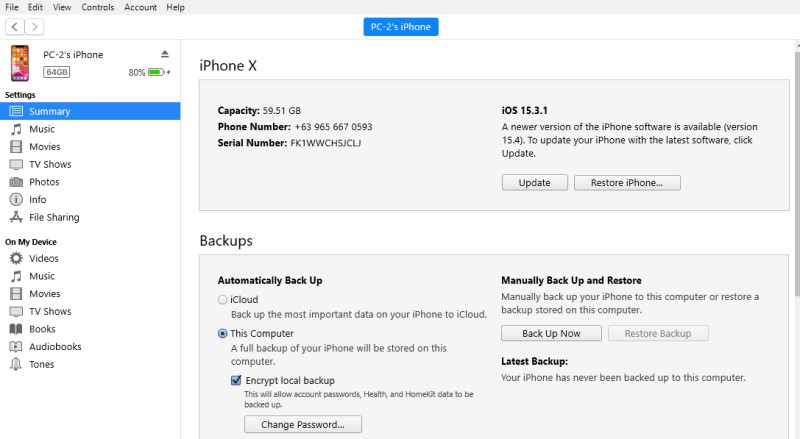Click the Videos gear icon under On My Device
The height and width of the screenshot is (439, 800).
click(x=17, y=258)
